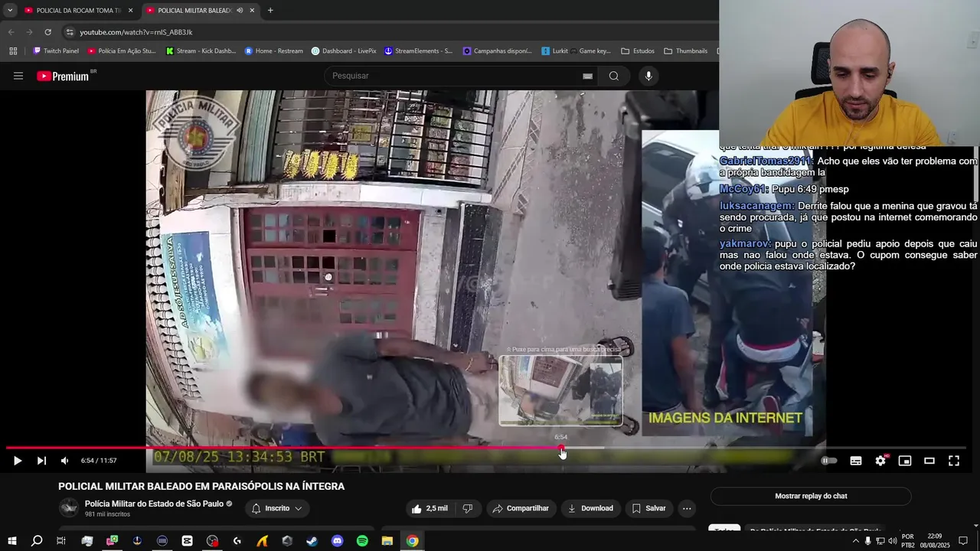Open the on-screen keyboard in search box
Viewport: 980px width, 551px height.
[x=587, y=76]
